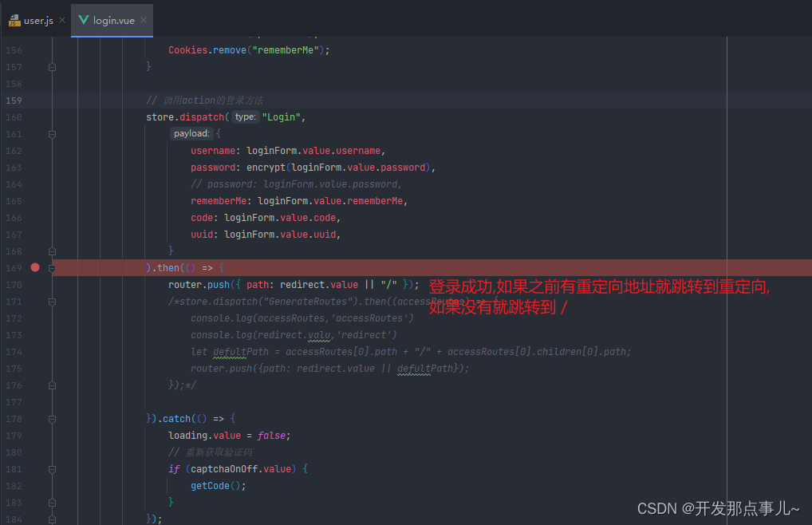This screenshot has width=812, height=525.
Task: Collapse the catch block fold at line 178
Action: coord(53,419)
